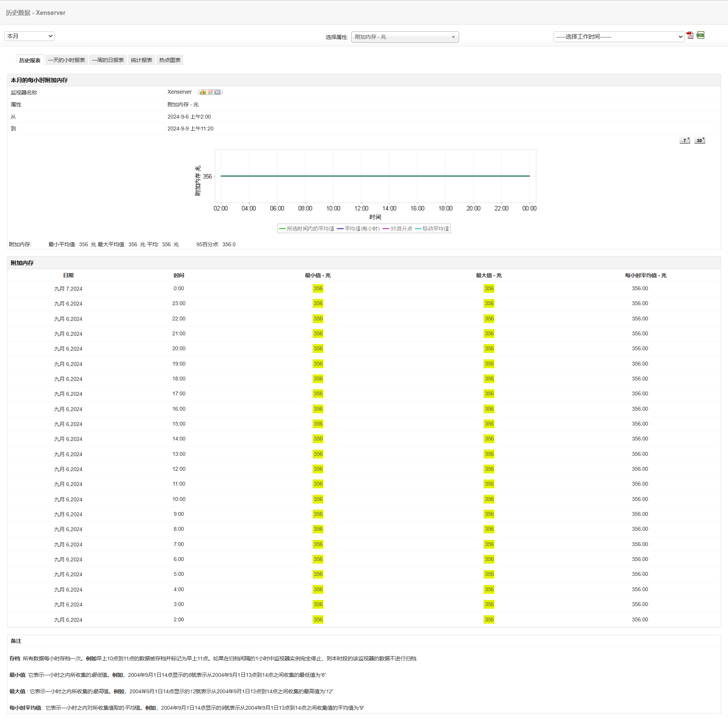The height and width of the screenshot is (720, 728).
Task: Click the 移动平均值 legend entry
Action: coord(432,229)
